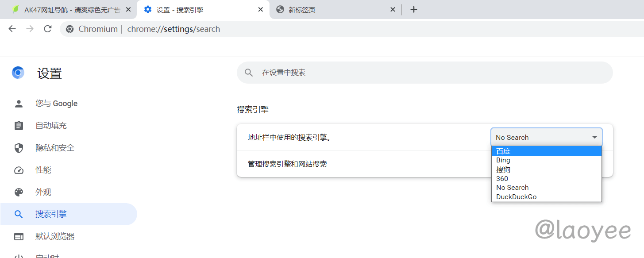The width and height of the screenshot is (644, 258).
Task: Open 自动填充 settings section
Action: tap(51, 126)
